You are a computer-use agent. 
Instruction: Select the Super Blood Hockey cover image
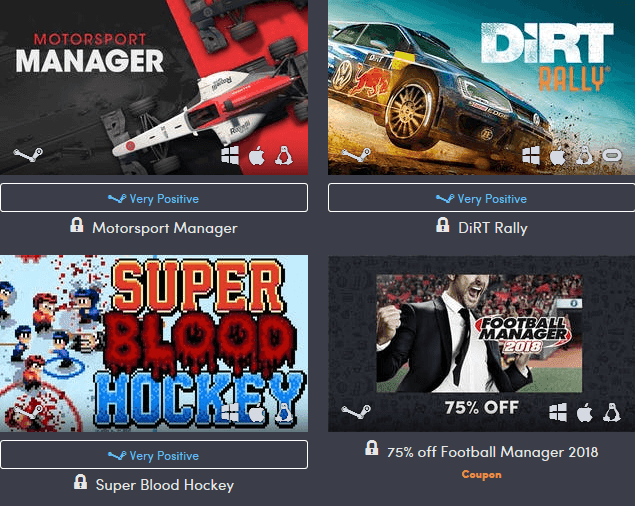(154, 344)
